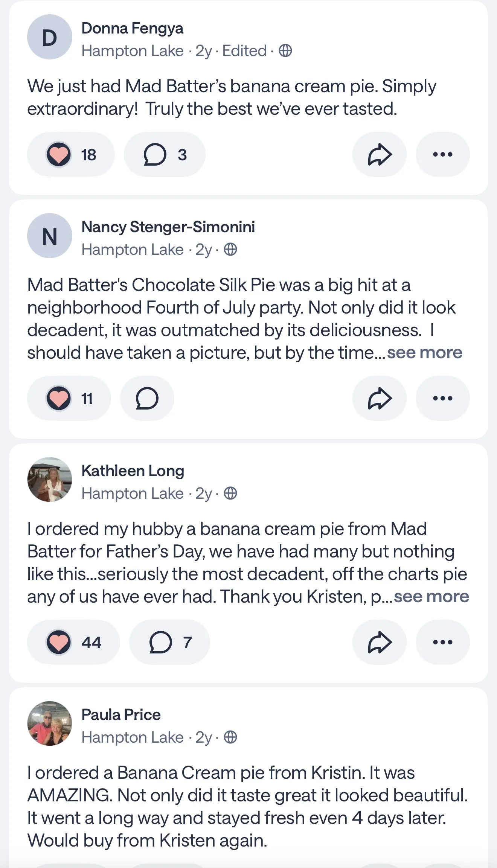Expand Kathleen Long's post via see more
The height and width of the screenshot is (868, 497).
(x=431, y=597)
